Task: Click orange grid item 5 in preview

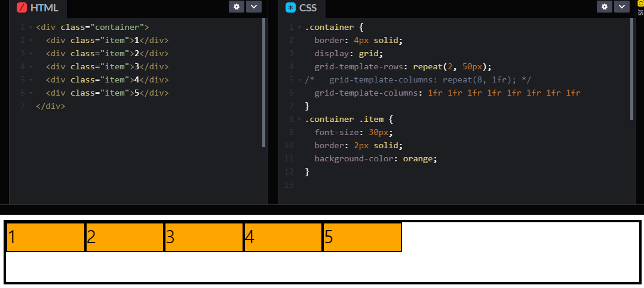Action: (363, 237)
